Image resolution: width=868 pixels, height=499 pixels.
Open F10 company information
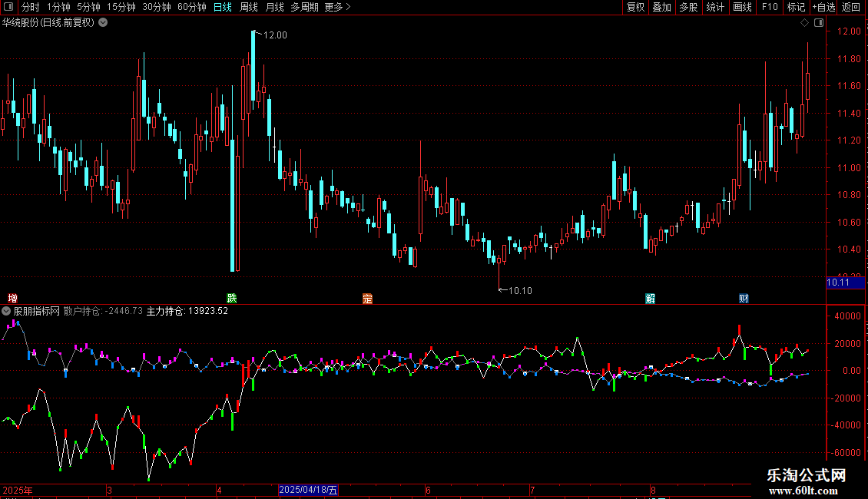click(x=770, y=7)
